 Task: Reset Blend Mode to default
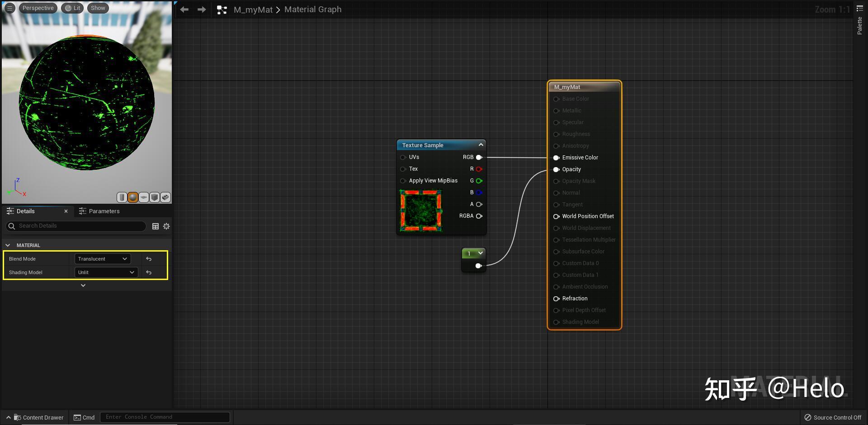149,259
